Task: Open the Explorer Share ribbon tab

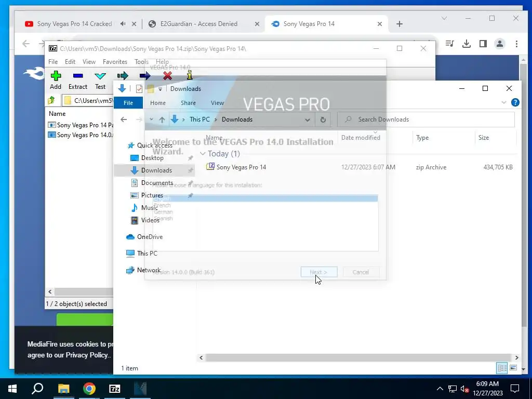Action: 188,103
